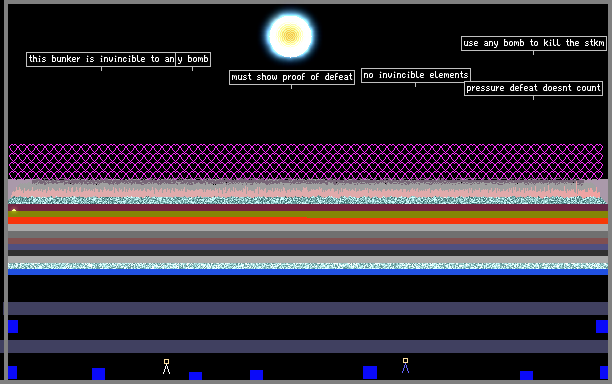612x384 pixels.
Task: Click the bright orange-red layer
Action: point(308,221)
